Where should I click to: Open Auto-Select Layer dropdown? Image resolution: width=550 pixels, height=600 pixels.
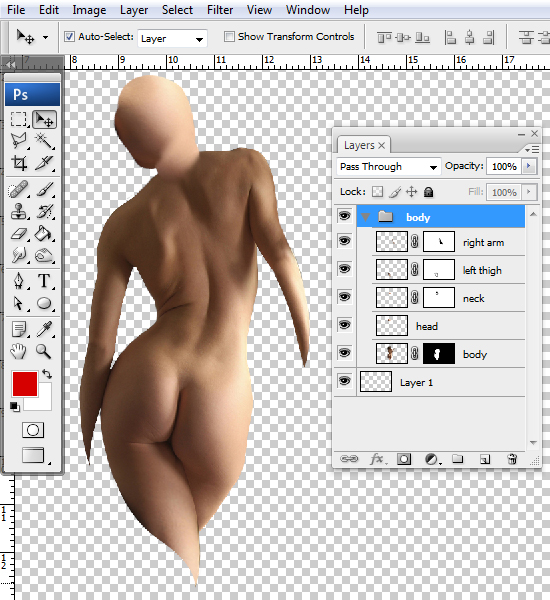click(172, 38)
